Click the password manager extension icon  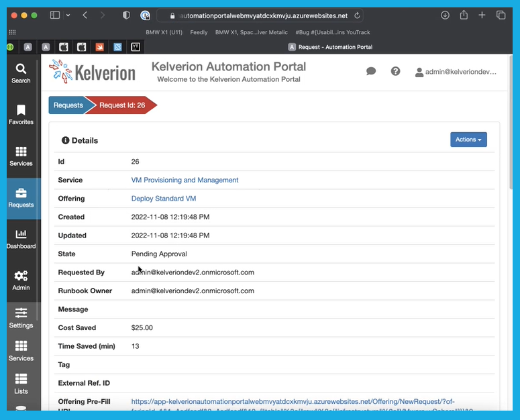[145, 15]
